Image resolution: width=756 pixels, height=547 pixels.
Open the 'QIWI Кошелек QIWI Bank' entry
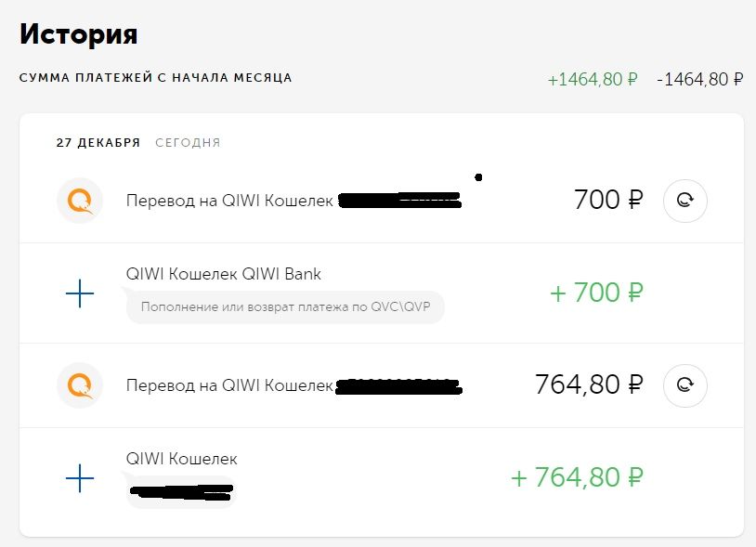(223, 274)
